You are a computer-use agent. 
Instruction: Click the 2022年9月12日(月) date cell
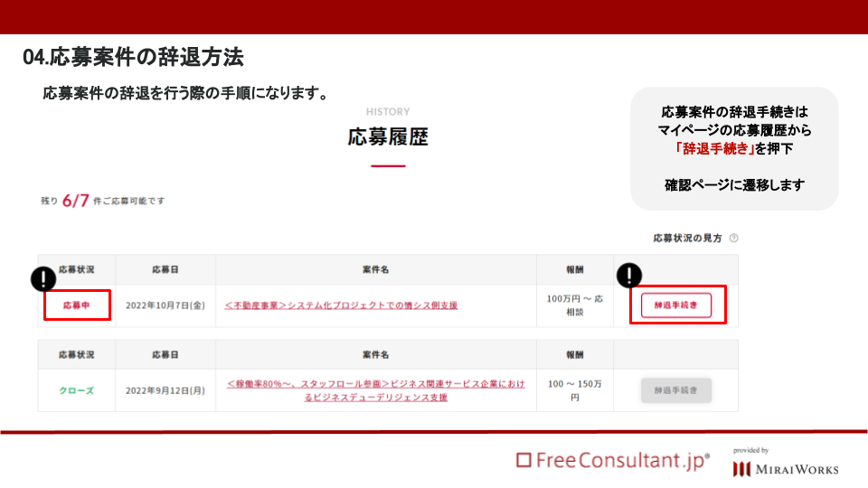(165, 390)
